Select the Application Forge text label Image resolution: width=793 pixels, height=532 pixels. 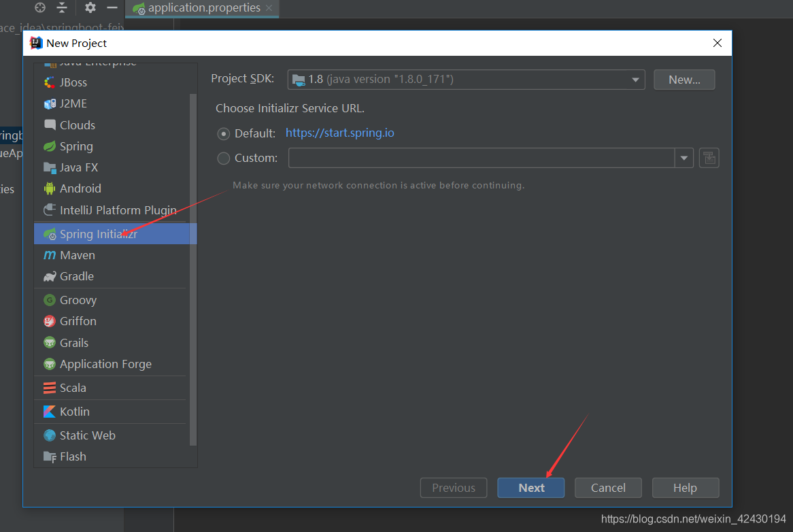pyautogui.click(x=105, y=364)
